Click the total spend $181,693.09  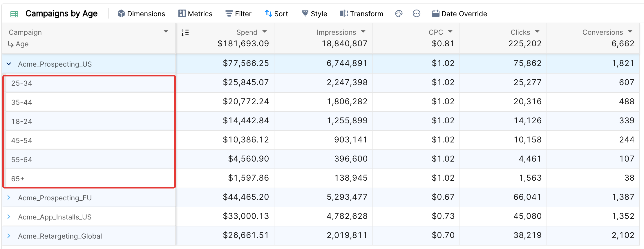pyautogui.click(x=243, y=44)
